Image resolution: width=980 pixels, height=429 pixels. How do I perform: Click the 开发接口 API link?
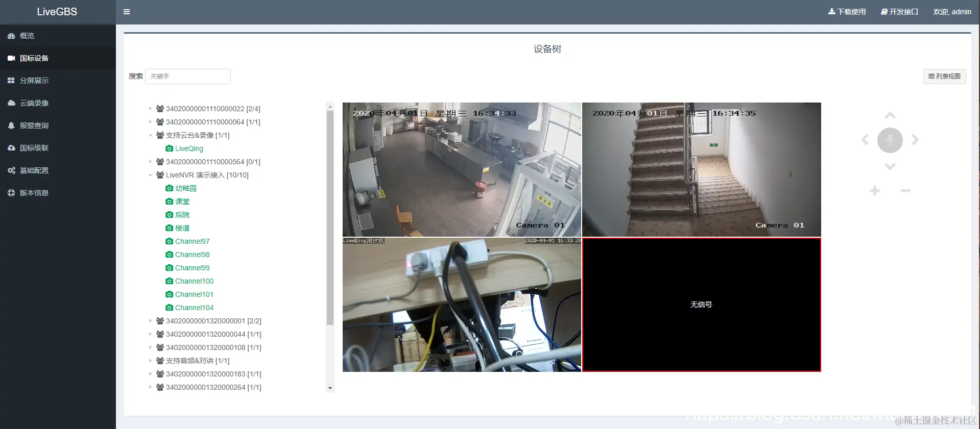coord(899,12)
